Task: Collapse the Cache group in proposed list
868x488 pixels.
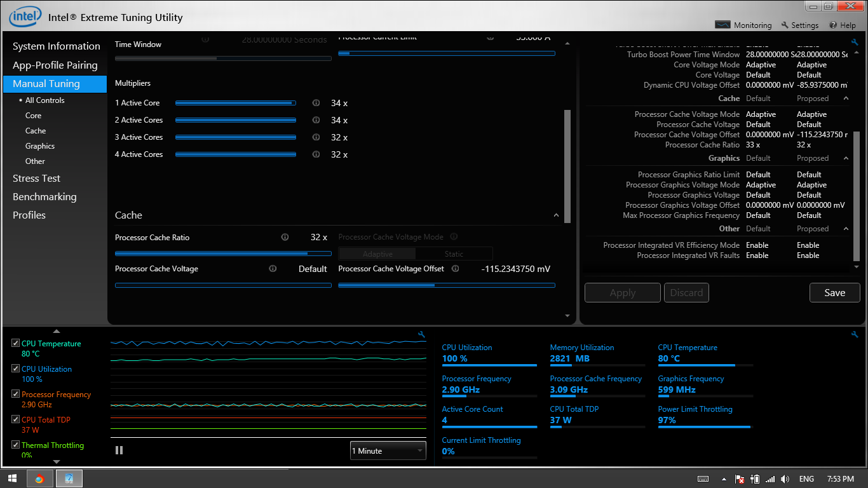Action: pos(846,98)
